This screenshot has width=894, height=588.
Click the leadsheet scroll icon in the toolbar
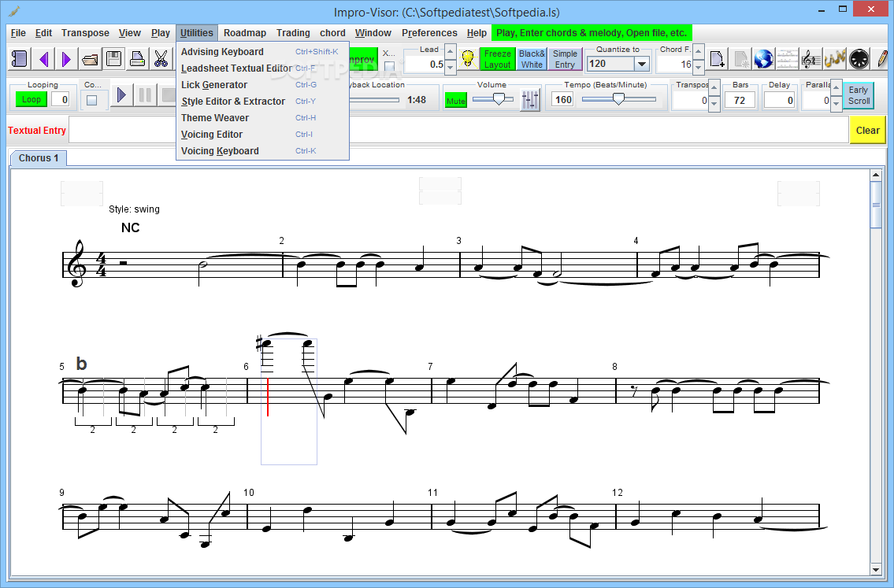click(x=20, y=59)
